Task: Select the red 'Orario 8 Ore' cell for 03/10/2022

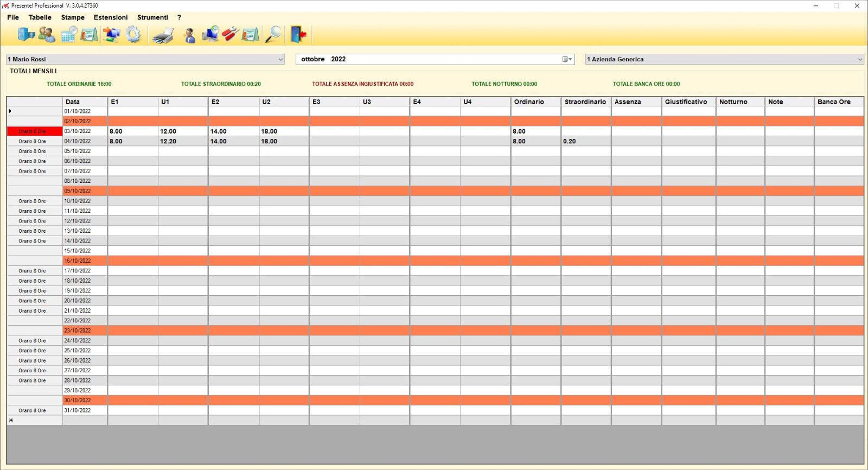Action: [35, 131]
